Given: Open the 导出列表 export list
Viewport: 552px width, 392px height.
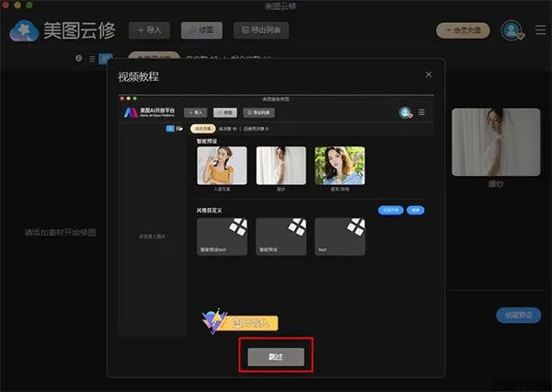Looking at the screenshot, I should pos(261,30).
